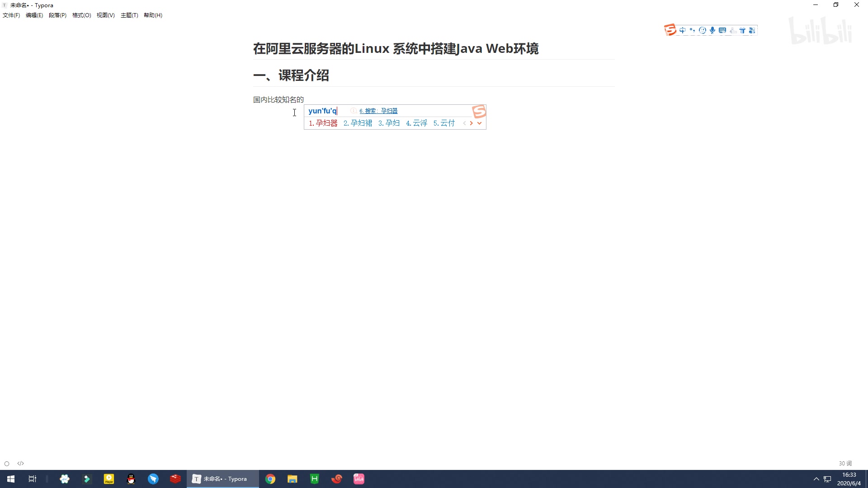Select candidate 3 孕妇
The width and height of the screenshot is (868, 488).
coord(389,123)
